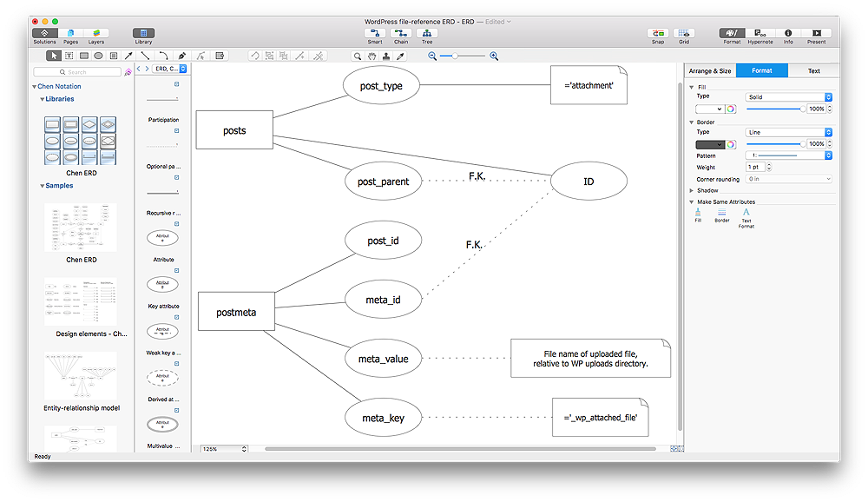The width and height of the screenshot is (868, 502).
Task: Select the straight line tool
Action: click(x=145, y=56)
